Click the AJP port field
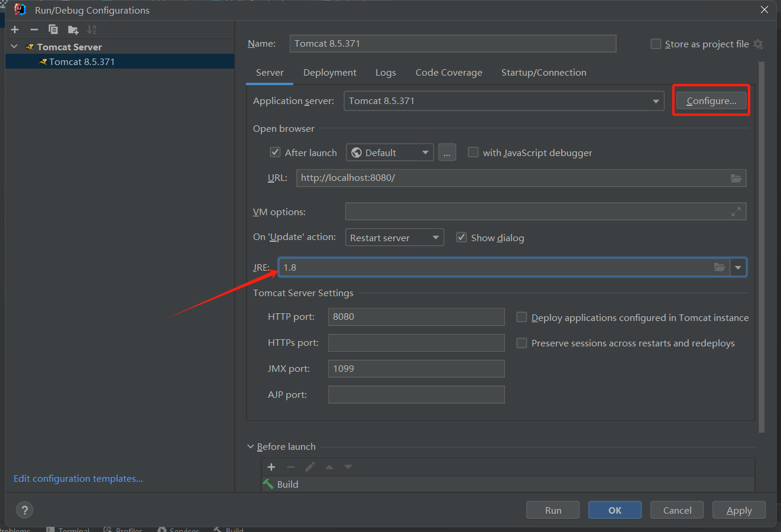The image size is (781, 532). point(416,395)
